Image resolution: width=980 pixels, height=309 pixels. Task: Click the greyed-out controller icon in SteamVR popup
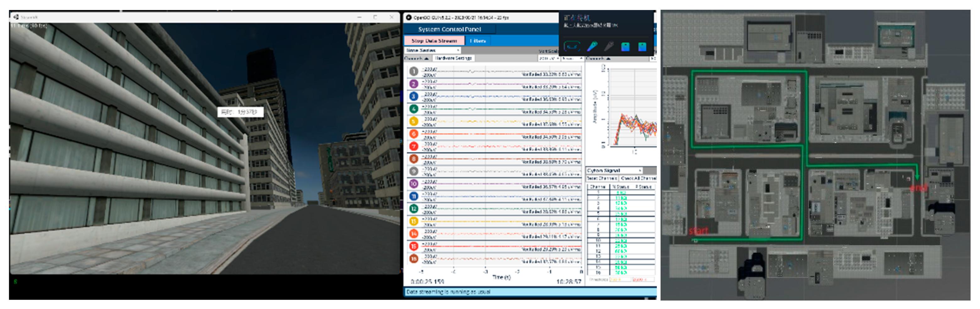(609, 46)
